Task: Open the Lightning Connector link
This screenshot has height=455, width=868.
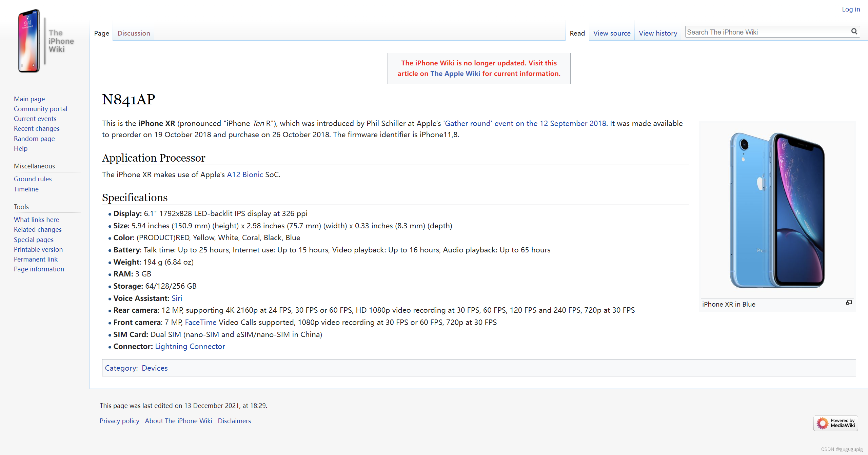Action: point(190,346)
